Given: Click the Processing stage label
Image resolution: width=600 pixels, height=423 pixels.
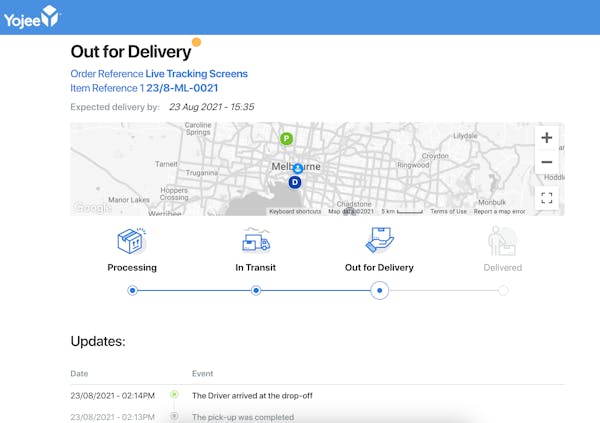Looking at the screenshot, I should click(x=132, y=268).
